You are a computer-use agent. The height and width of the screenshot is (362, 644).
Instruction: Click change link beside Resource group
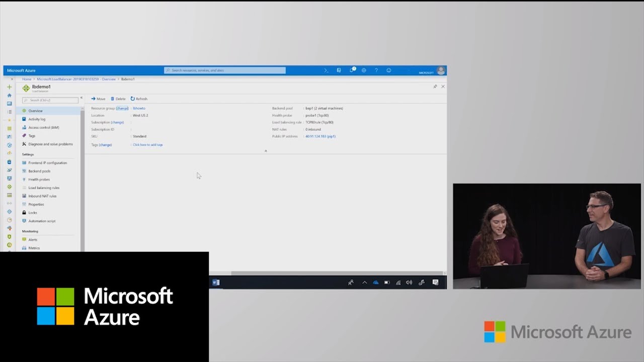[x=122, y=108]
